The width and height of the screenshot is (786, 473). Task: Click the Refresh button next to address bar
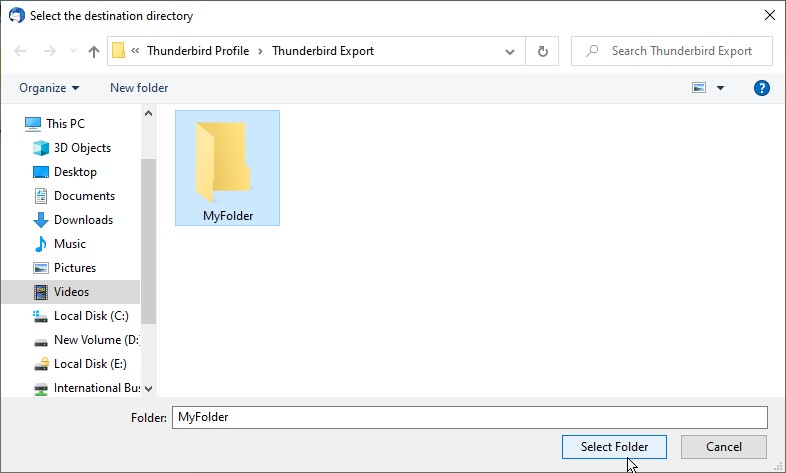[x=542, y=51]
